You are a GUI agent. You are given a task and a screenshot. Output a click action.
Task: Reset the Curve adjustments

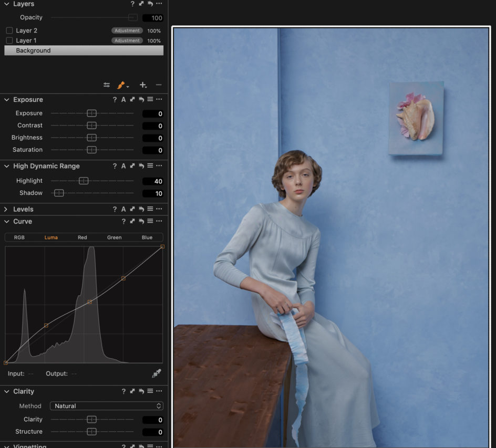coord(141,221)
